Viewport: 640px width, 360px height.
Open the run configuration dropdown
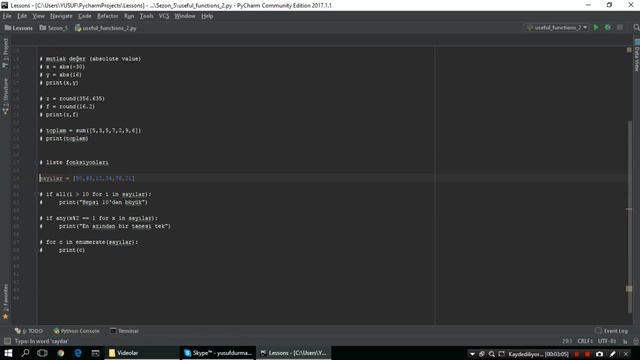(x=557, y=27)
